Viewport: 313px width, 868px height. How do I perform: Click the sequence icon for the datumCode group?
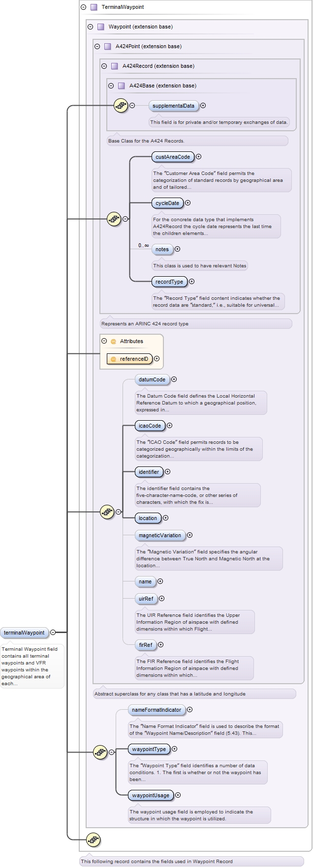[x=107, y=512]
